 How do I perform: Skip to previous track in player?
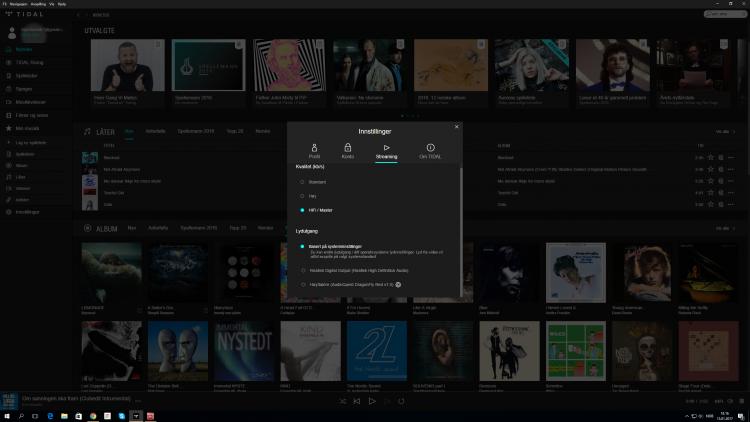pyautogui.click(x=357, y=401)
